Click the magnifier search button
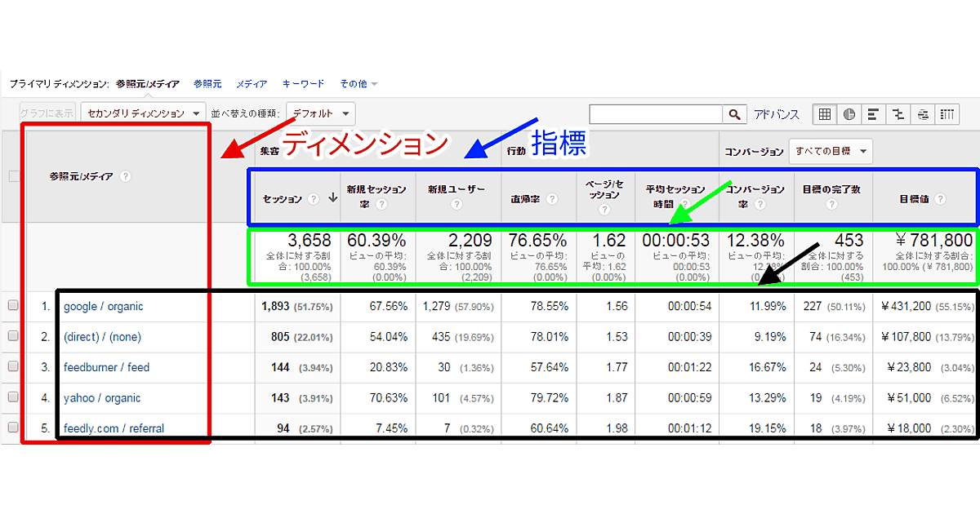 pos(735,114)
